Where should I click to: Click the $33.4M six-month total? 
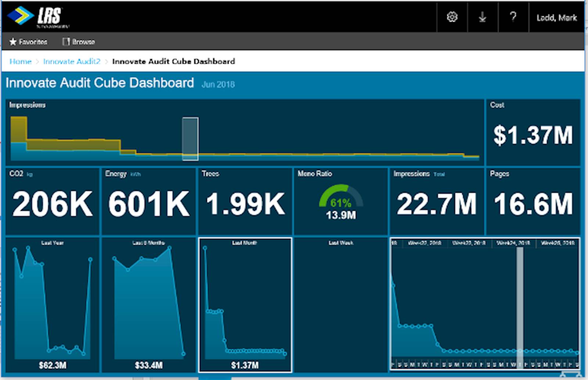click(x=148, y=365)
